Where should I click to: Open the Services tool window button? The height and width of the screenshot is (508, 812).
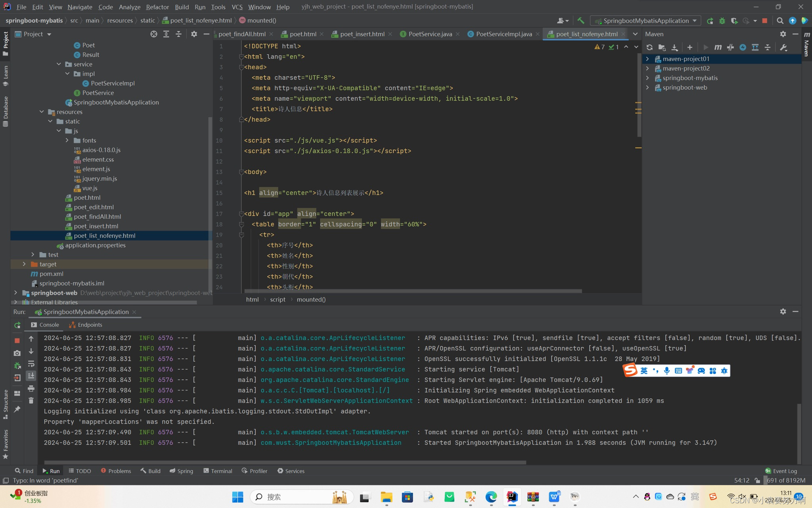[291, 471]
